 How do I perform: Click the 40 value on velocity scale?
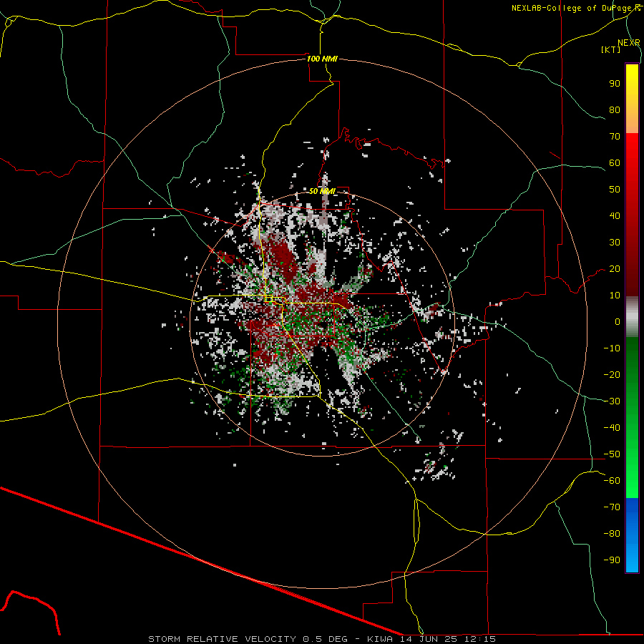click(x=615, y=216)
